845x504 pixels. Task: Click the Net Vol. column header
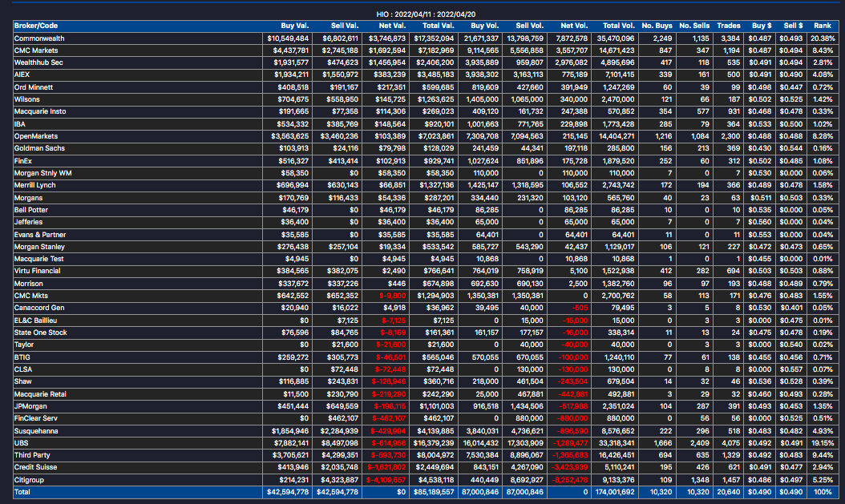click(x=574, y=26)
